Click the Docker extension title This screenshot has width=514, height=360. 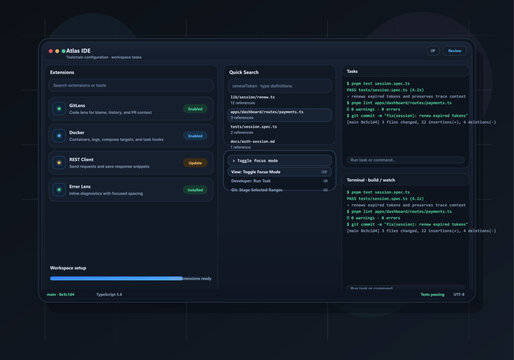click(77, 133)
